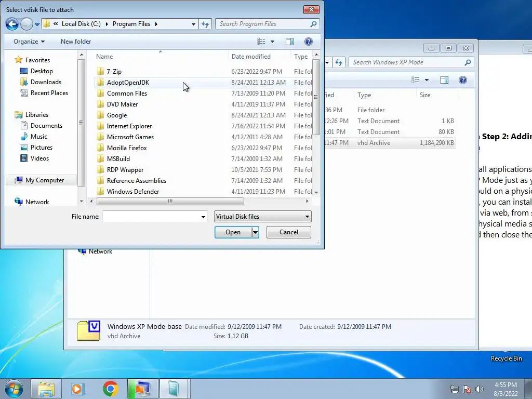
Task: Click the file list scroll-down arrow
Action: click(316, 192)
